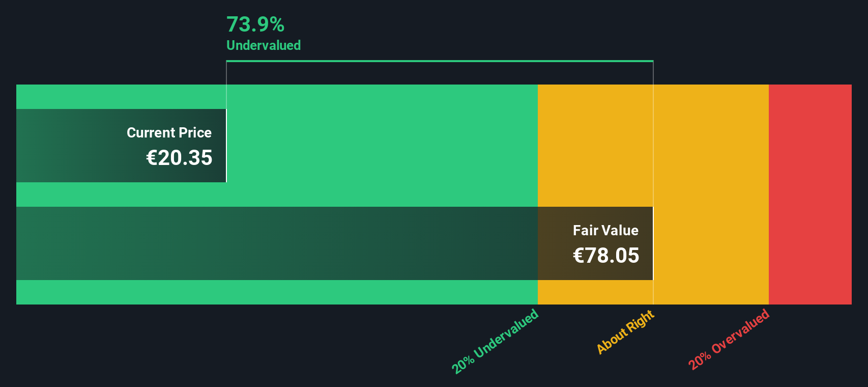The height and width of the screenshot is (387, 868).
Task: Click the About Right axis label
Action: (625, 331)
